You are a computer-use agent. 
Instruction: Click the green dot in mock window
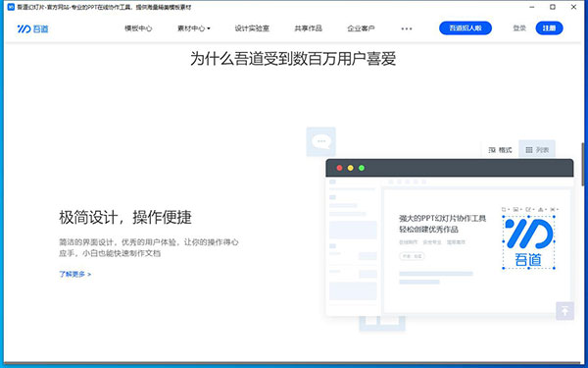pos(362,168)
